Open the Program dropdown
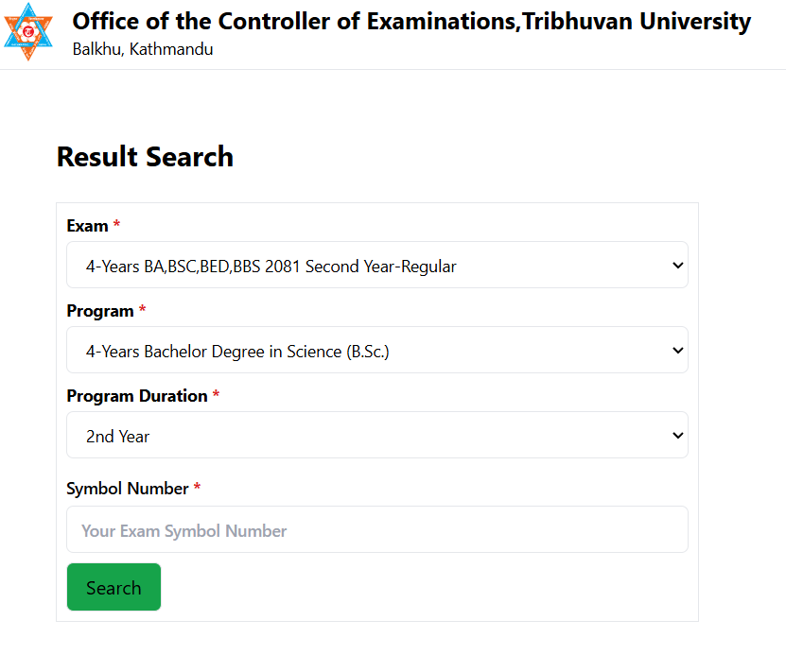Image resolution: width=786 pixels, height=672 pixels. 377,350
